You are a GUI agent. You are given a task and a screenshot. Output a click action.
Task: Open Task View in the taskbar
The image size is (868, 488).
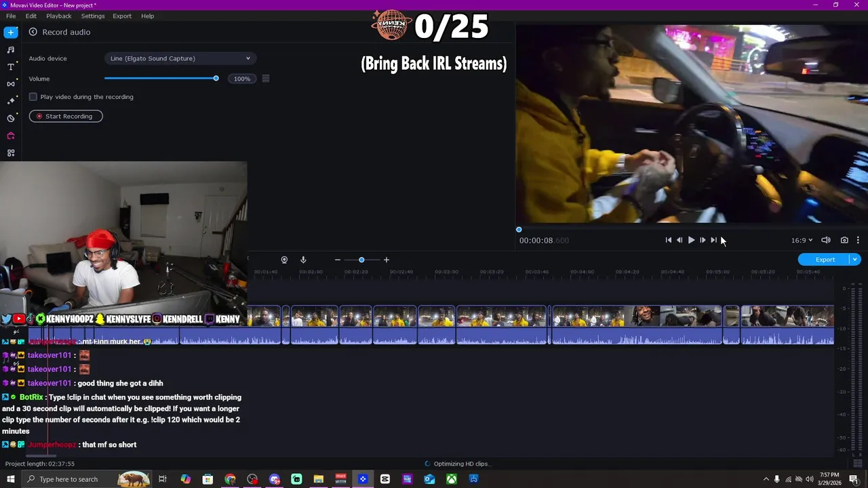pyautogui.click(x=163, y=479)
